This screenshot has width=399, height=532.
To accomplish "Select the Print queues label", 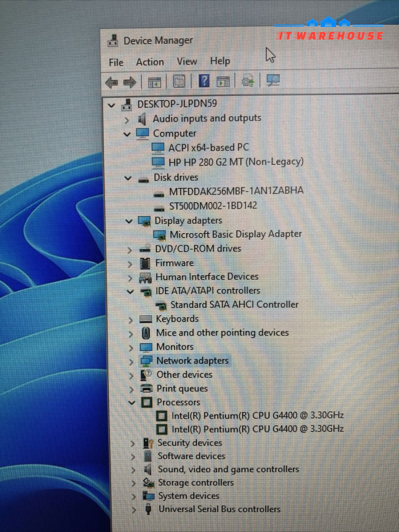I will pos(182,388).
